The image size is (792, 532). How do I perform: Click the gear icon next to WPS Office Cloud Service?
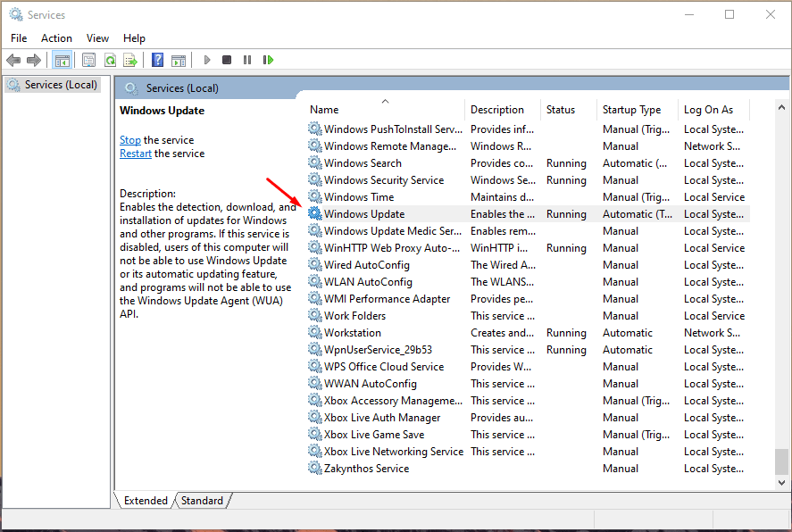tap(315, 366)
